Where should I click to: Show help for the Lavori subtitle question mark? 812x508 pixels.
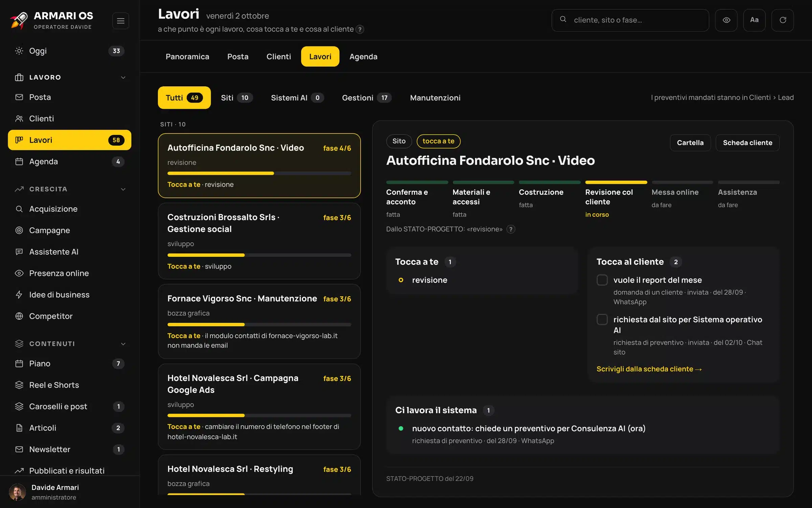click(x=360, y=29)
